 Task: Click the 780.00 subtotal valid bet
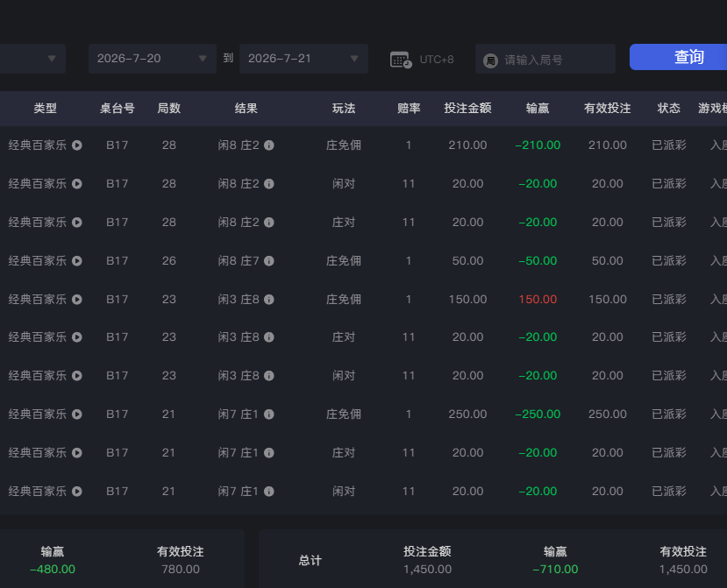pos(181,569)
